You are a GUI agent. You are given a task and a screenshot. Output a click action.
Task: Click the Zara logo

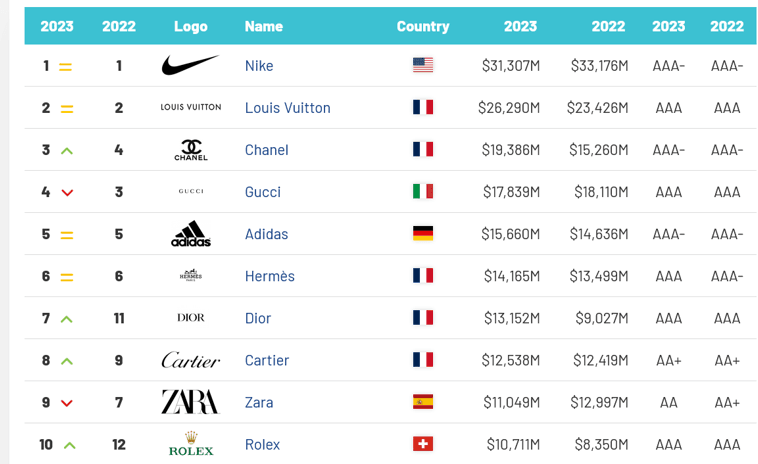pyautogui.click(x=190, y=402)
